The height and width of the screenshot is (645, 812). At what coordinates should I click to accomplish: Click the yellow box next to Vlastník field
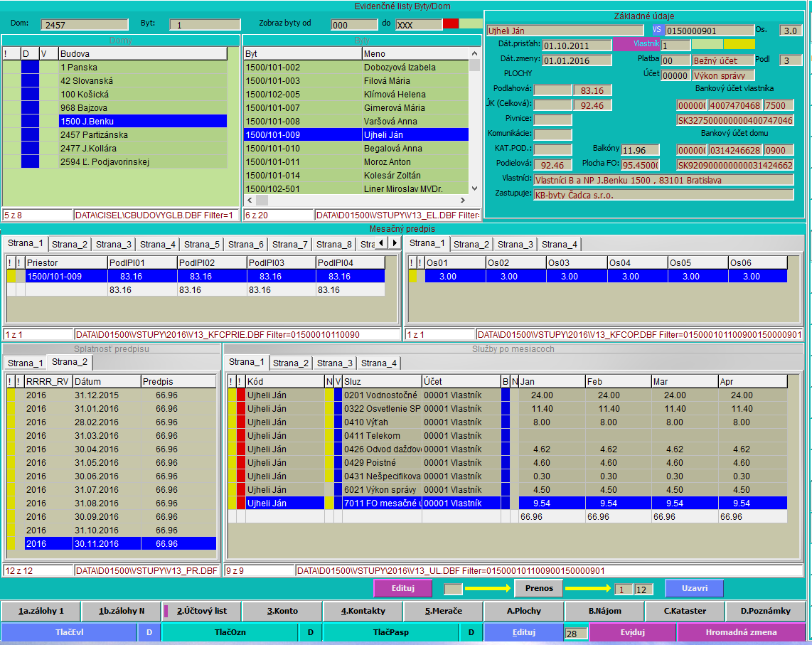[739, 45]
